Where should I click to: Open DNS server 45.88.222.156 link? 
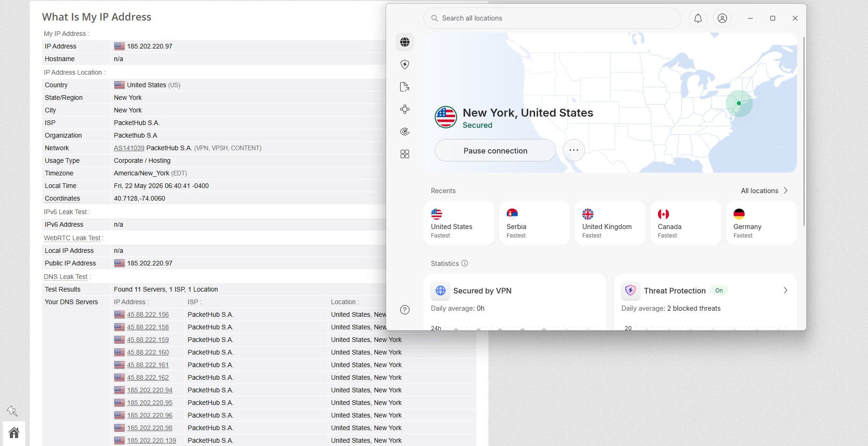148,314
